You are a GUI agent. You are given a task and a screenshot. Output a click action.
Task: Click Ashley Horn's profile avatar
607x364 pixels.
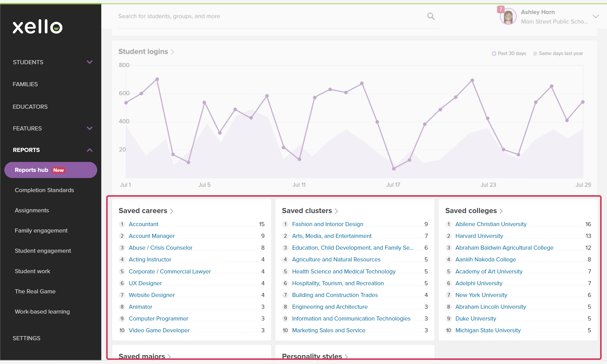(x=508, y=17)
